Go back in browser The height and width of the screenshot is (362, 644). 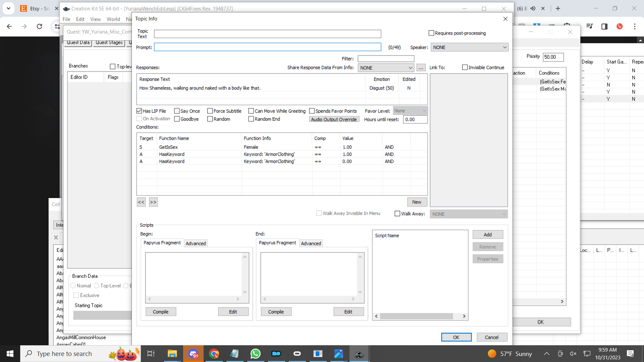tap(9, 26)
